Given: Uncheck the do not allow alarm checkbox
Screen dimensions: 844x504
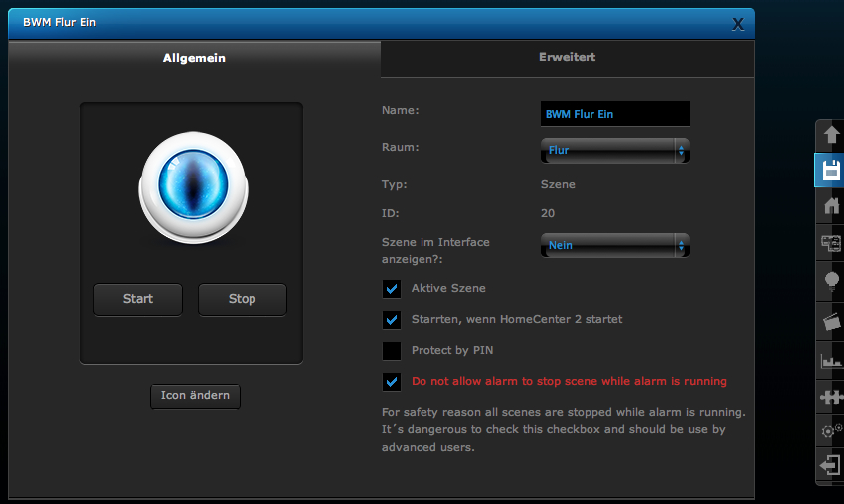Looking at the screenshot, I should (392, 382).
